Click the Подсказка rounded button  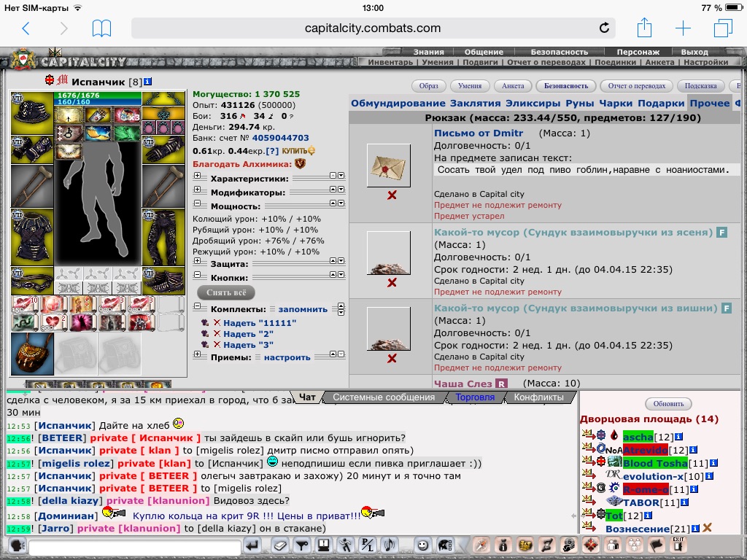tap(700, 86)
